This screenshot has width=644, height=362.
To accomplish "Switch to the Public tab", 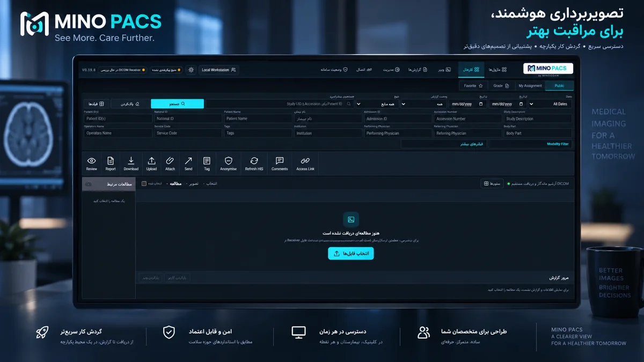I will [x=559, y=86].
